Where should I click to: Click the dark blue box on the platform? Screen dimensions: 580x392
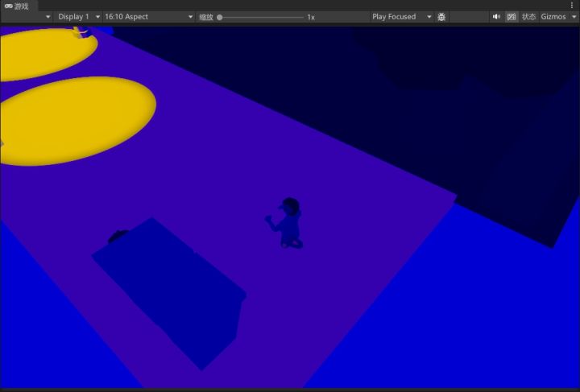[x=169, y=290]
